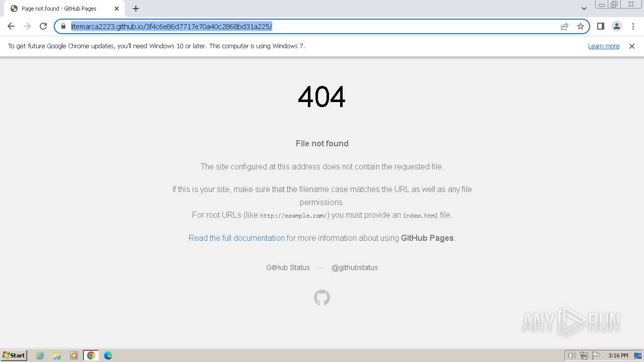The width and height of the screenshot is (644, 362).
Task: Open the network status tray icon
Action: click(584, 355)
